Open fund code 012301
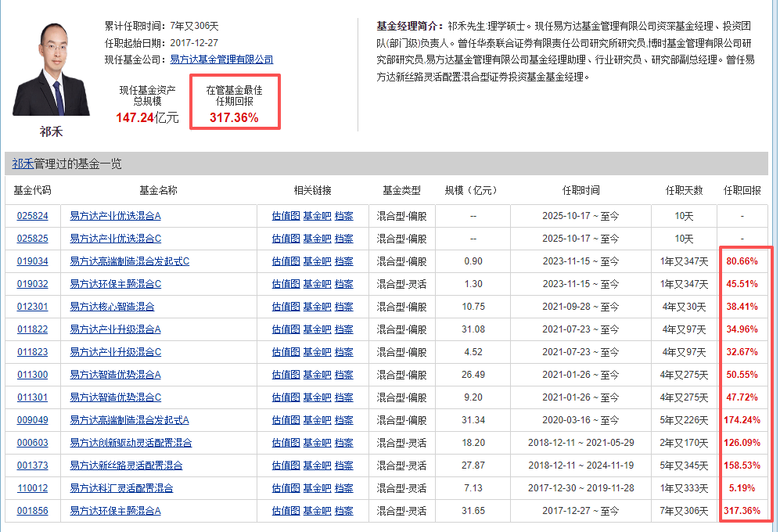 coord(33,307)
